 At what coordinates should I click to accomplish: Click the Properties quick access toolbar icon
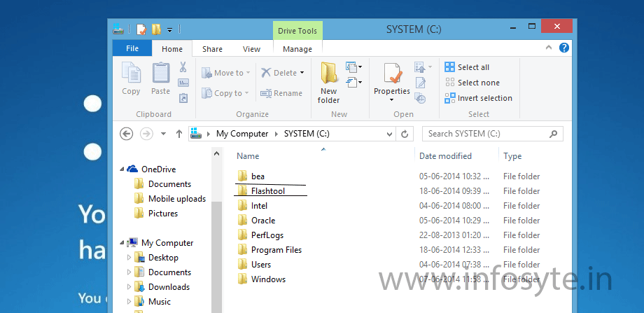[x=141, y=29]
